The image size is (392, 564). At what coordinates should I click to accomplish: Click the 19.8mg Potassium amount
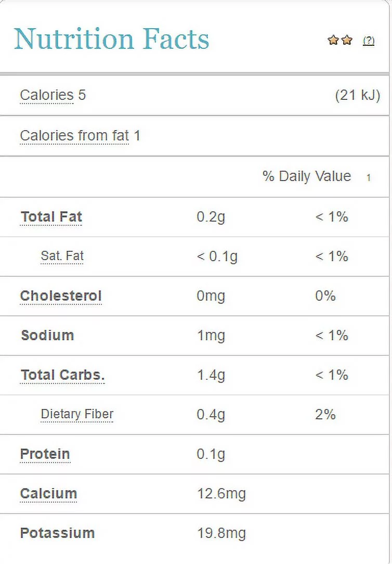tap(221, 533)
